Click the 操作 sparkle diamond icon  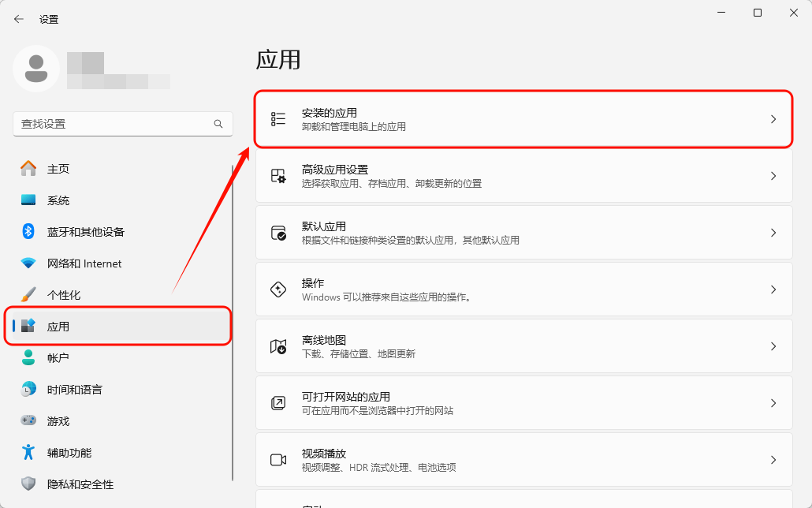(x=278, y=289)
